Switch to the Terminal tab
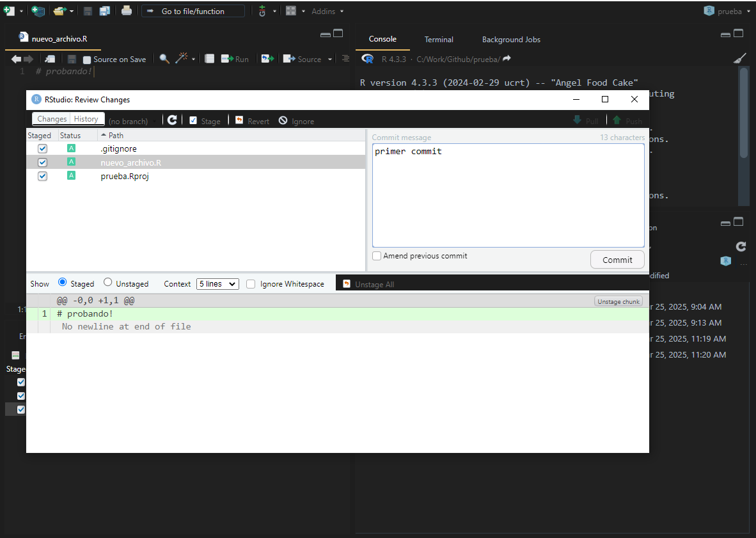756x538 pixels. click(439, 40)
